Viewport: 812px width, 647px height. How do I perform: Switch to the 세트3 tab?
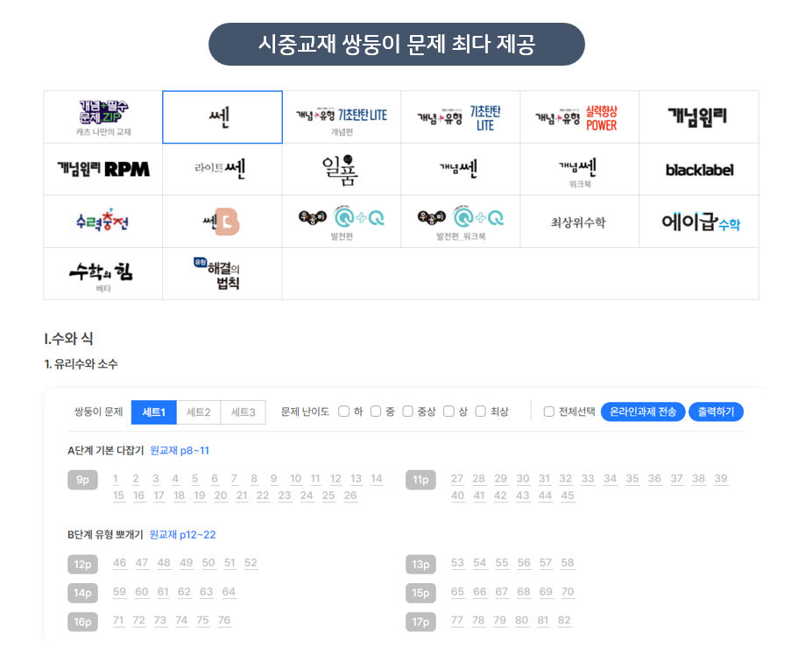[x=243, y=412]
